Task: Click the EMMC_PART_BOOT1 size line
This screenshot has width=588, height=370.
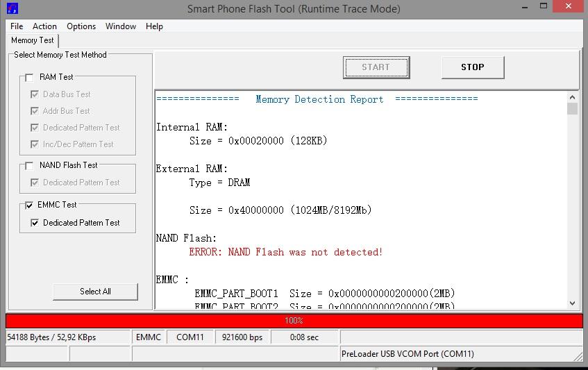Action: 324,293
